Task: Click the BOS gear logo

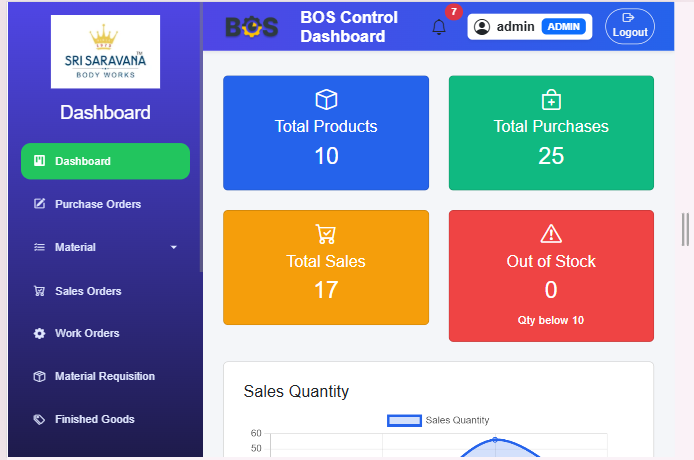Action: [251, 27]
